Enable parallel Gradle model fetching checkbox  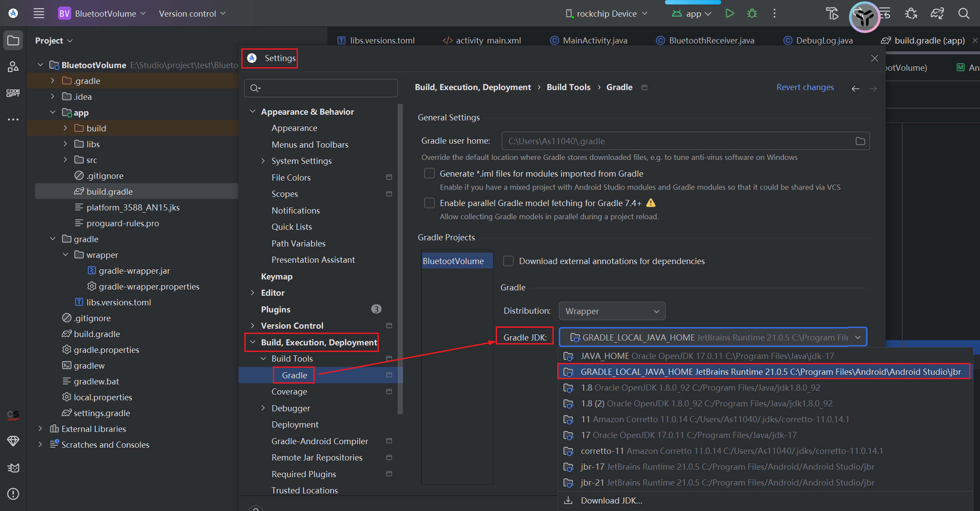coord(429,203)
